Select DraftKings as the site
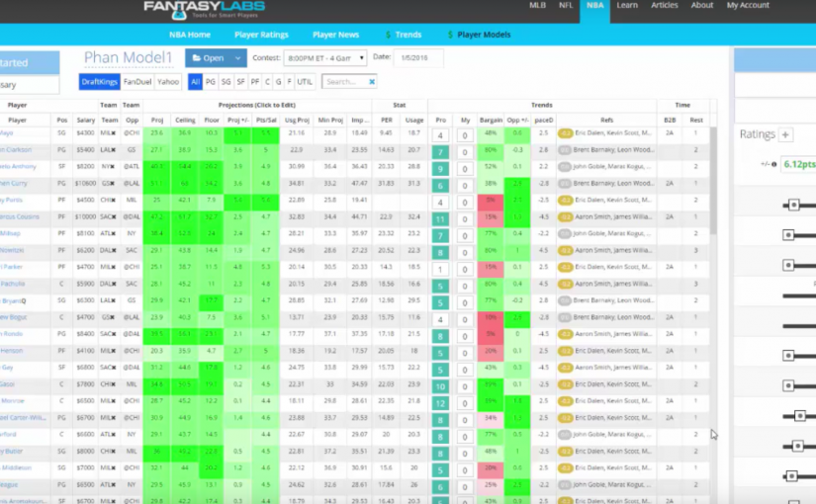 tap(99, 82)
